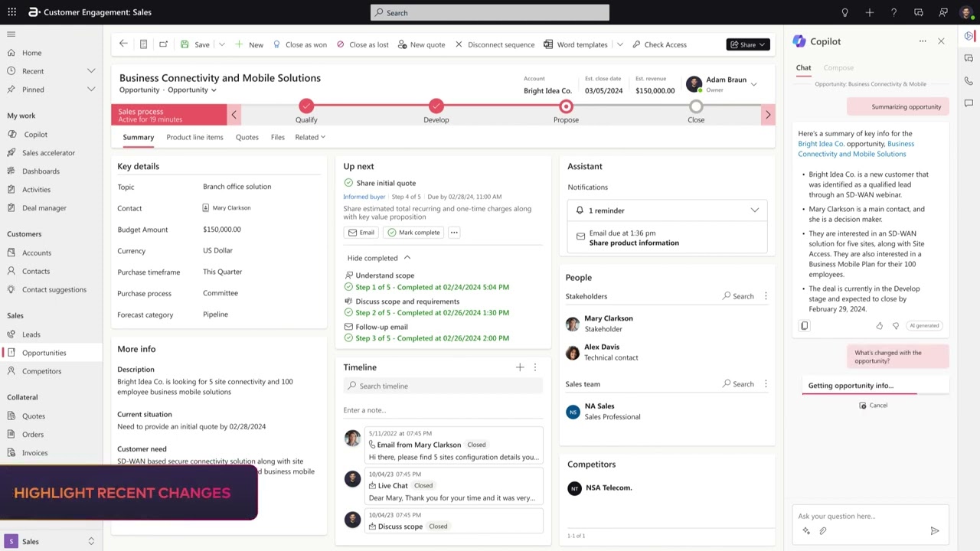
Task: Expand the header details chevron beside Adam Braun
Action: click(x=753, y=84)
